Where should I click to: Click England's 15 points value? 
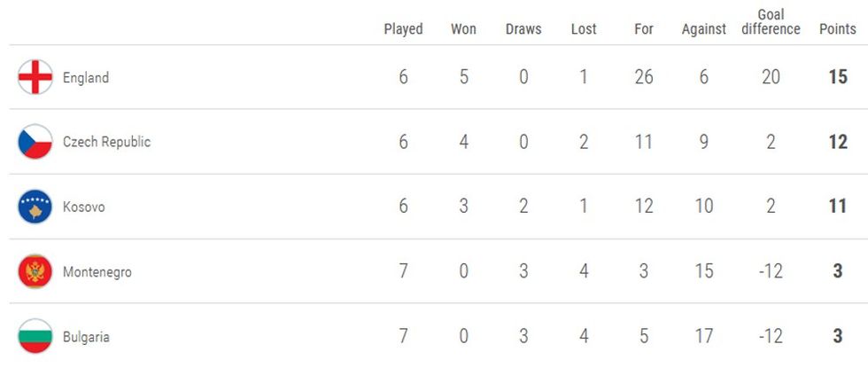(838, 77)
